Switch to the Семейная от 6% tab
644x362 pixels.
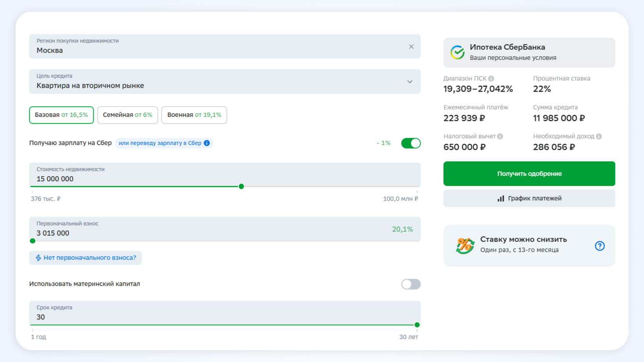(127, 115)
